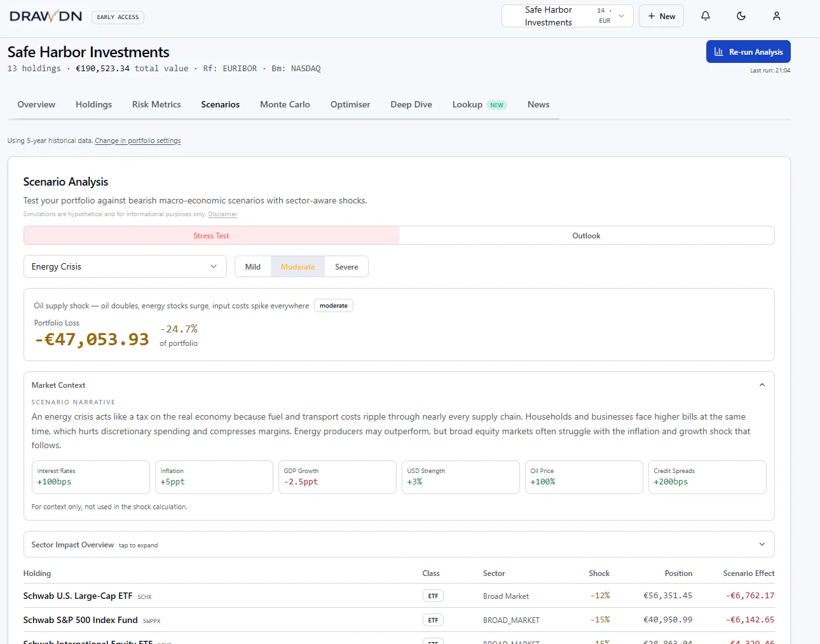Click the Position column header
This screenshot has width=820, height=644.
click(x=678, y=573)
